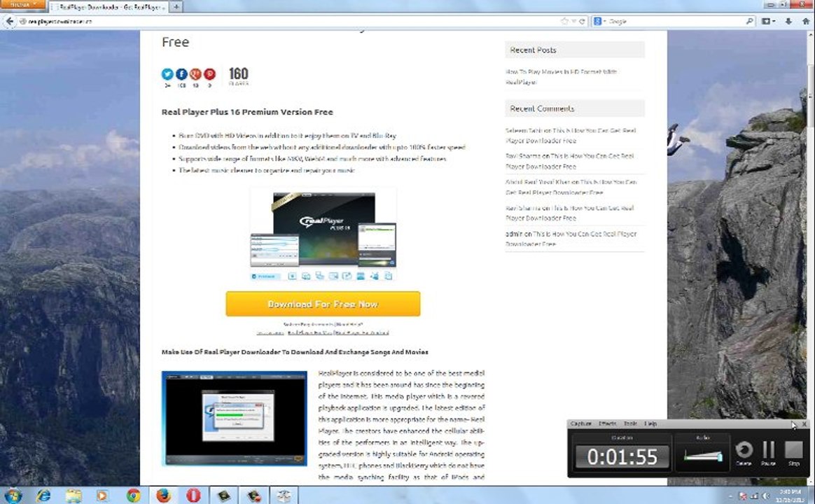Open the How To Play Movies recent post

point(562,77)
